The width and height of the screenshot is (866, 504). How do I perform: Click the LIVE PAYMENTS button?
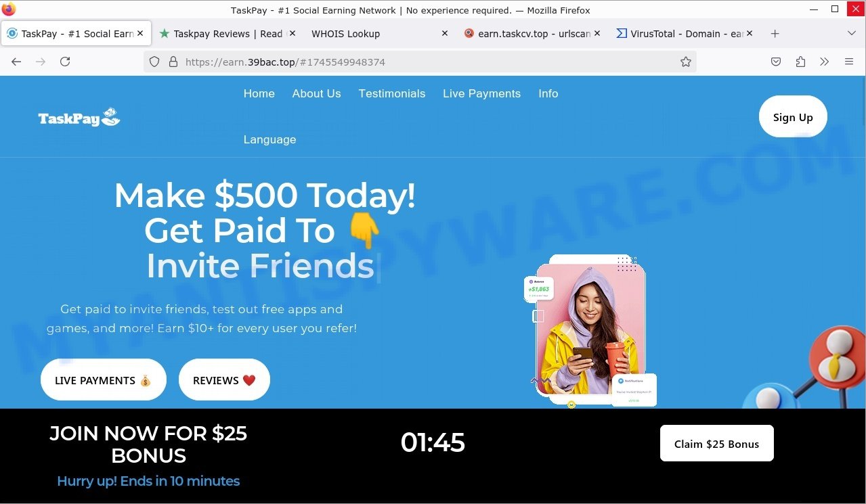[103, 380]
